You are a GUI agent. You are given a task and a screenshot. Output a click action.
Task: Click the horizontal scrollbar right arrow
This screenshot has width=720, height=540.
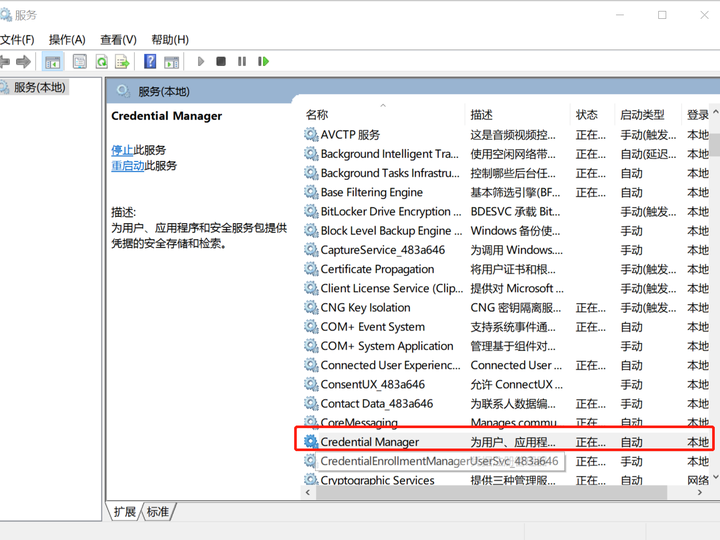(699, 492)
